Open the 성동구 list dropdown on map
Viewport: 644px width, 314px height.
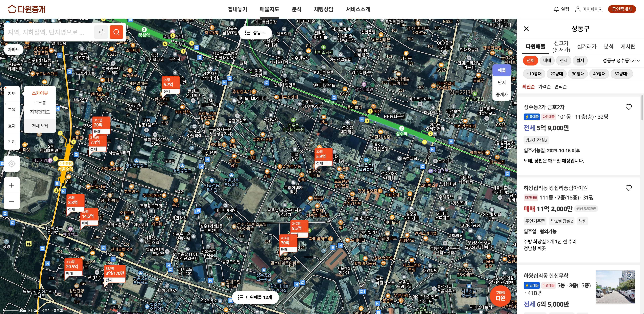coord(255,33)
